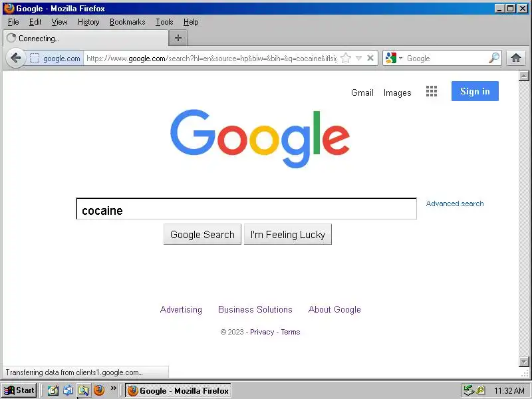Open the Tools menu
Screen dimensions: 532x399
click(x=164, y=22)
